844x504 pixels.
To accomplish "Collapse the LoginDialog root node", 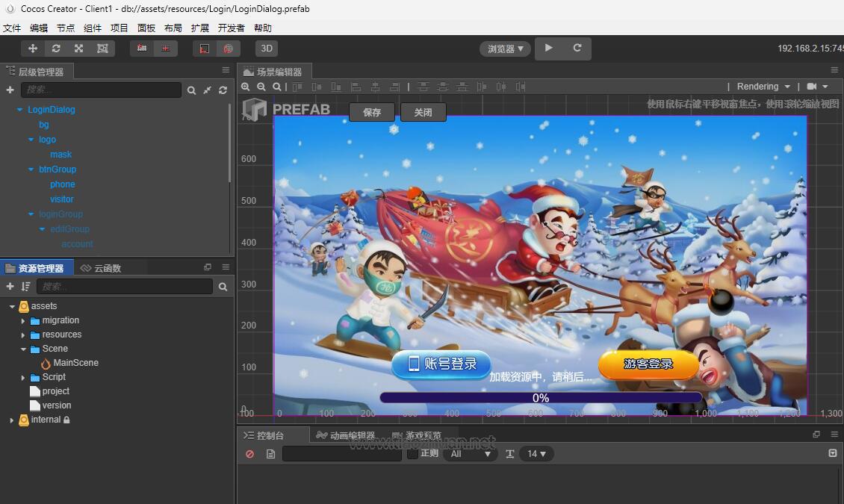I will (20, 110).
